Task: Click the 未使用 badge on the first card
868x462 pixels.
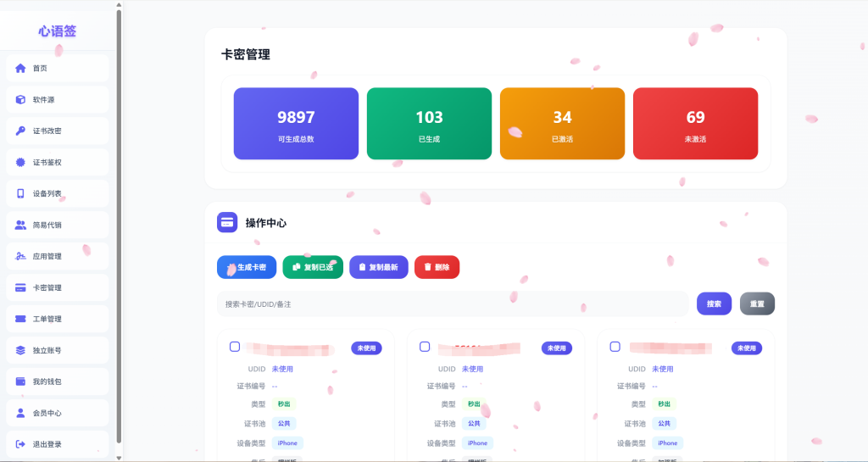Action: pyautogui.click(x=366, y=348)
